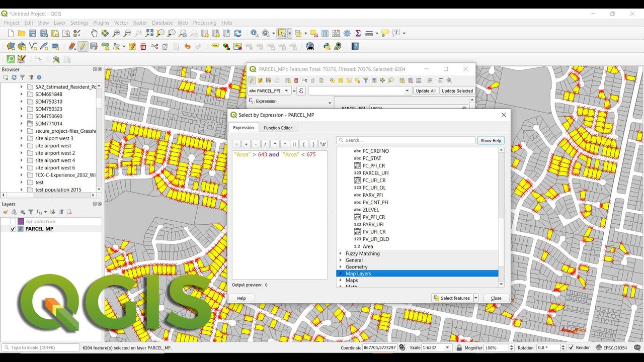This screenshot has height=362, width=644.
Task: Expand the Geometry function group
Action: pyautogui.click(x=341, y=267)
